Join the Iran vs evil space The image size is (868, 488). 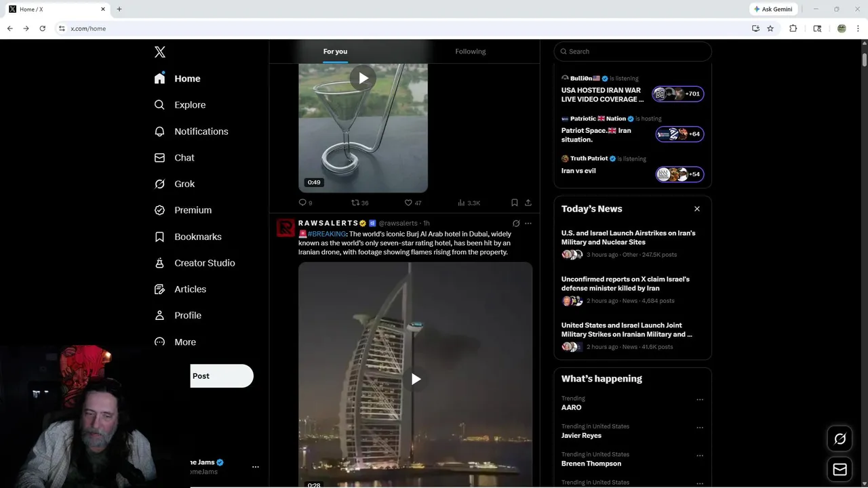click(578, 171)
